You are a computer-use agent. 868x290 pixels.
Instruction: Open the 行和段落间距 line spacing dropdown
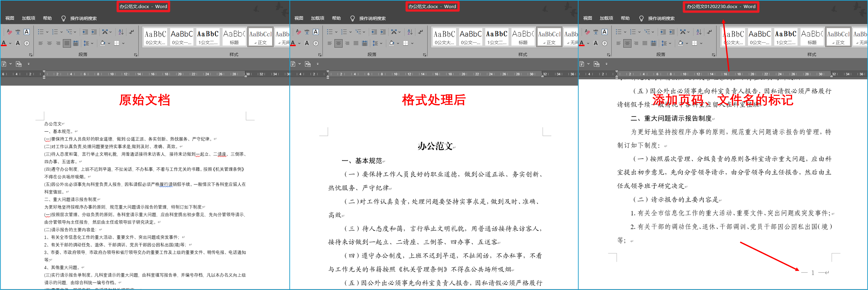[x=92, y=44]
